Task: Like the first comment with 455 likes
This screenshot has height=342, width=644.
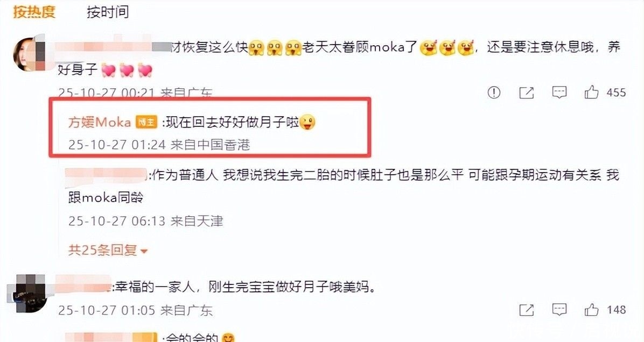Action: pos(591,92)
